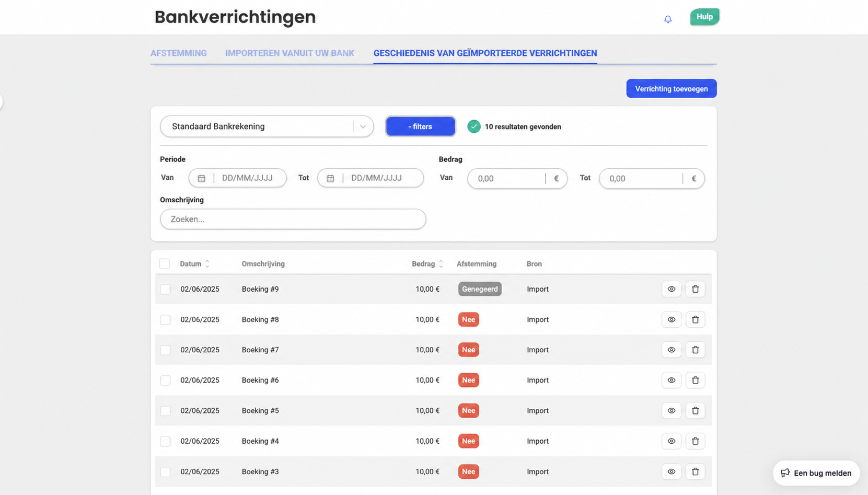The width and height of the screenshot is (868, 495).
Task: Click the Genegeerd badge on Boeking #9
Action: 480,289
